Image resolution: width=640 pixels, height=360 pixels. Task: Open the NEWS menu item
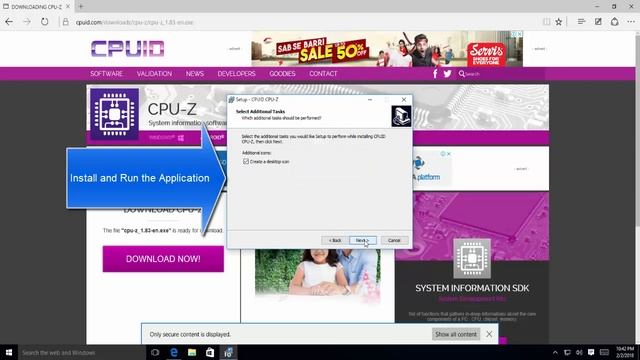pyautogui.click(x=195, y=74)
